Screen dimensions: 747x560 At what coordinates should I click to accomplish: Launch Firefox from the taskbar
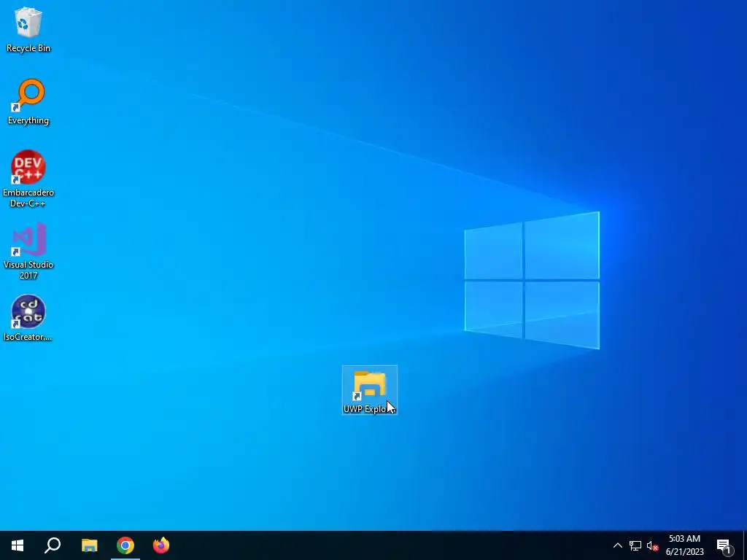161,545
